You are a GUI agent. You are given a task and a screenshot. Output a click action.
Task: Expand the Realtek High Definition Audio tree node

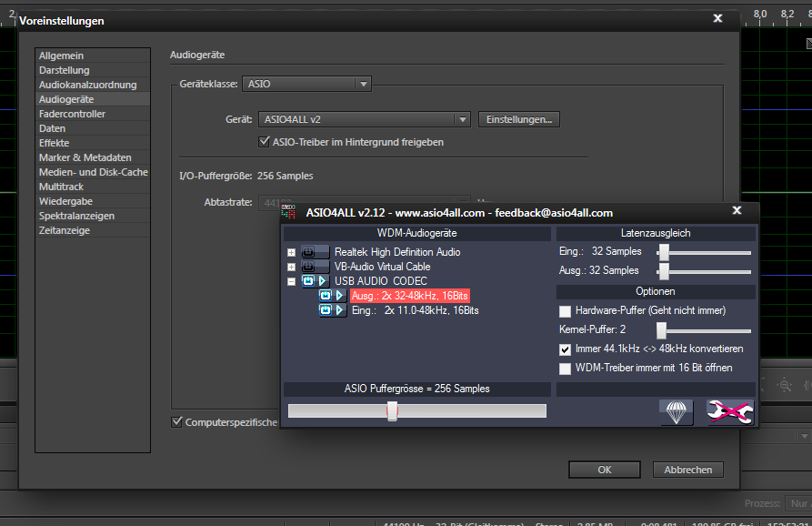point(292,252)
